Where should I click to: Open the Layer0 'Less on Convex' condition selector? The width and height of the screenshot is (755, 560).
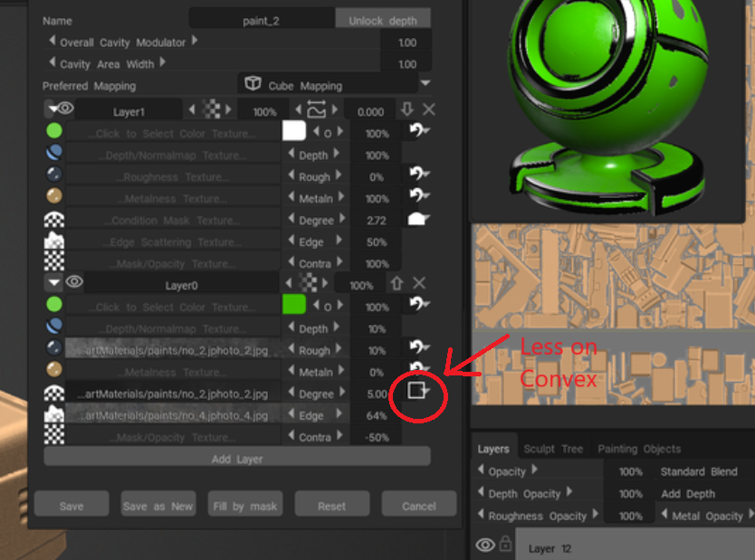[x=417, y=391]
